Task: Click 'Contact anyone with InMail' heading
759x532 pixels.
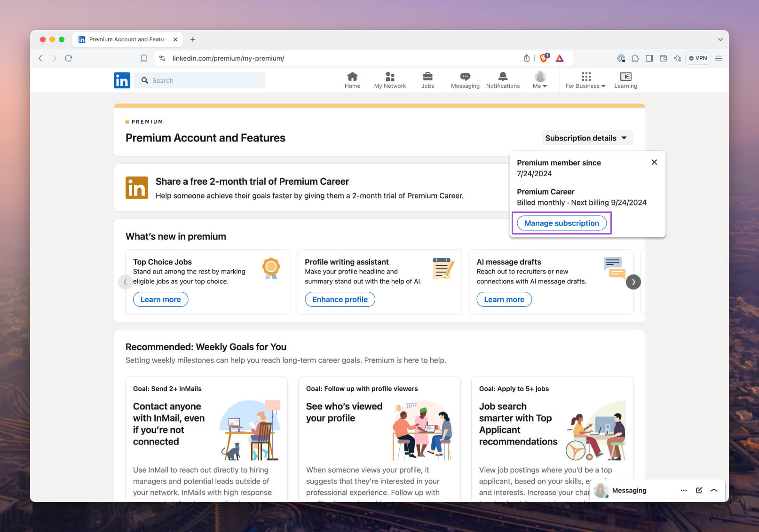Action: [169, 424]
